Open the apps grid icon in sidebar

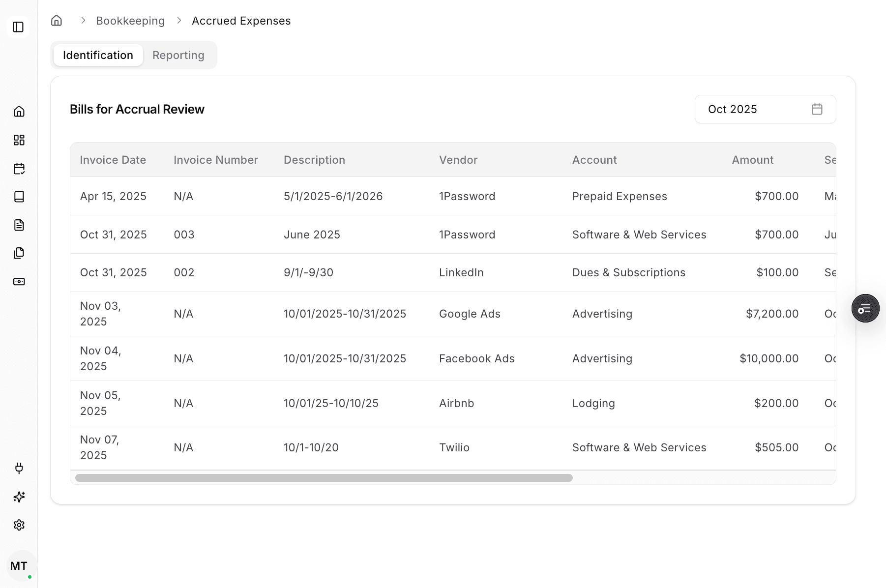click(x=19, y=140)
